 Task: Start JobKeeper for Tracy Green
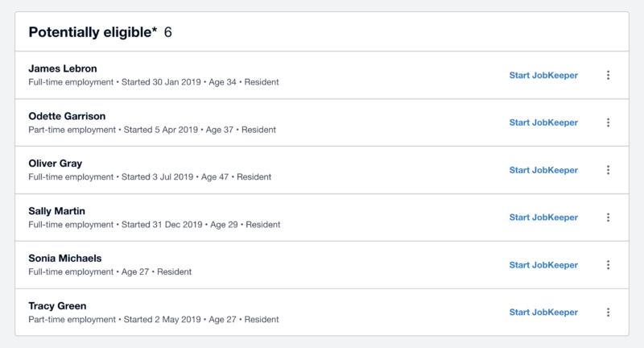point(543,313)
